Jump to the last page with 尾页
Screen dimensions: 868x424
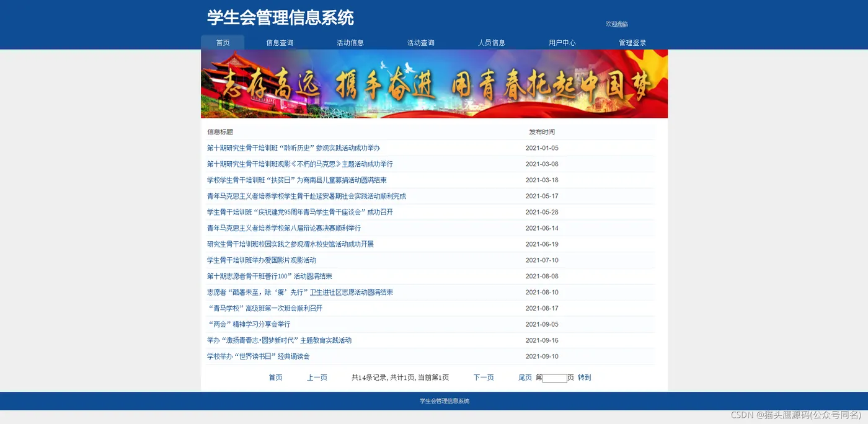click(525, 378)
